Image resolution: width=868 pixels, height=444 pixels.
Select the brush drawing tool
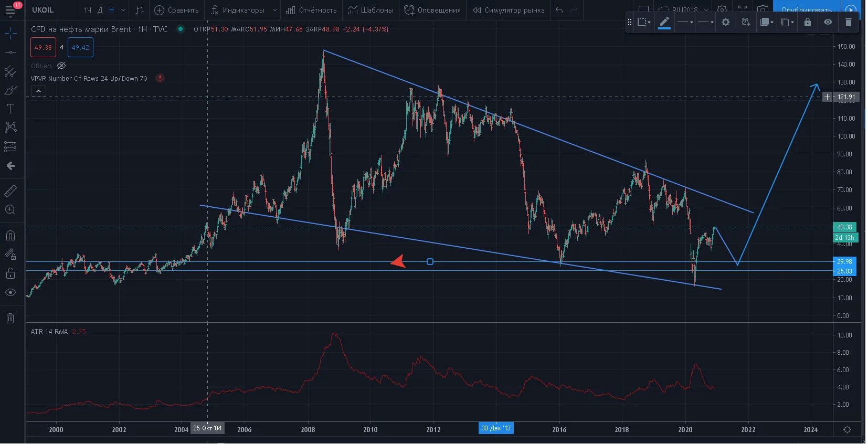(x=10, y=90)
